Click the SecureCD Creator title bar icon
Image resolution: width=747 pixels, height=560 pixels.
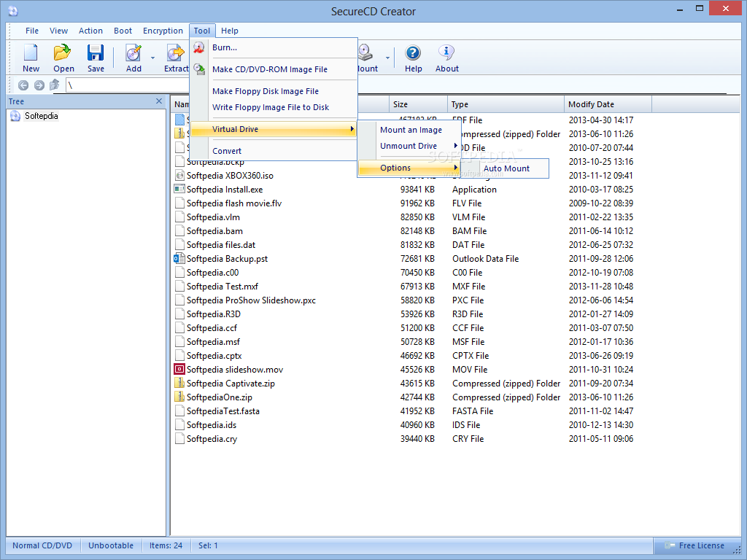point(13,11)
